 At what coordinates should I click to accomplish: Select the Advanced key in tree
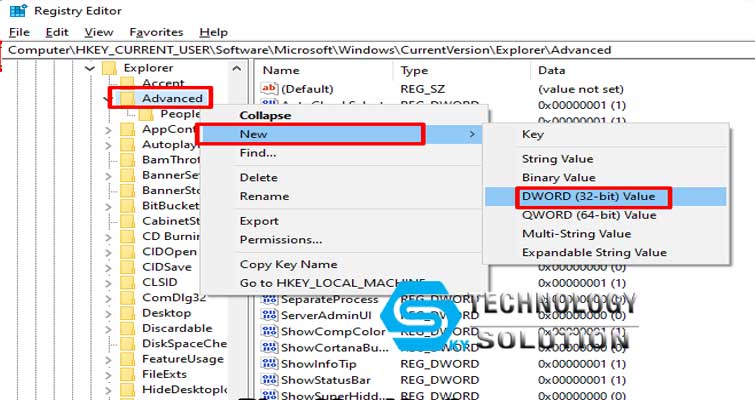pos(172,98)
